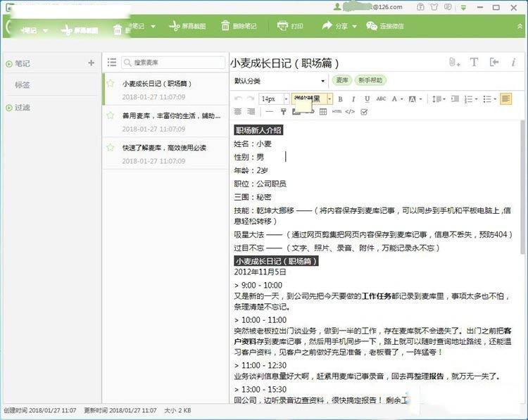Increase indent with the indent icon
Image resolution: width=528 pixels, height=420 pixels.
455,98
